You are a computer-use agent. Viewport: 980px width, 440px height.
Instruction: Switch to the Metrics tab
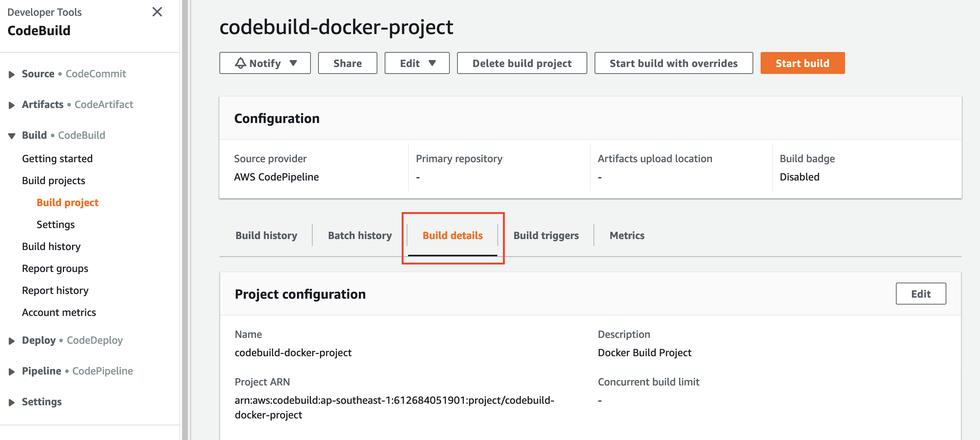(626, 235)
